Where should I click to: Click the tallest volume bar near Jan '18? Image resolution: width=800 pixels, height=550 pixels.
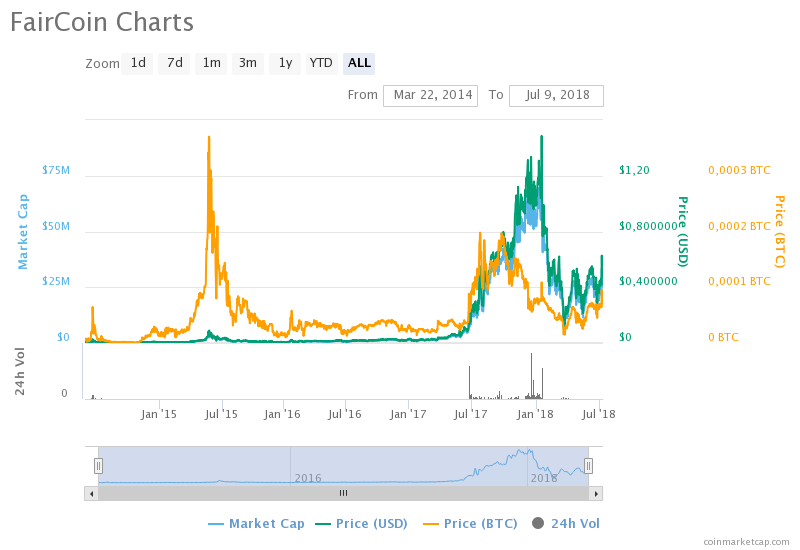pos(531,376)
